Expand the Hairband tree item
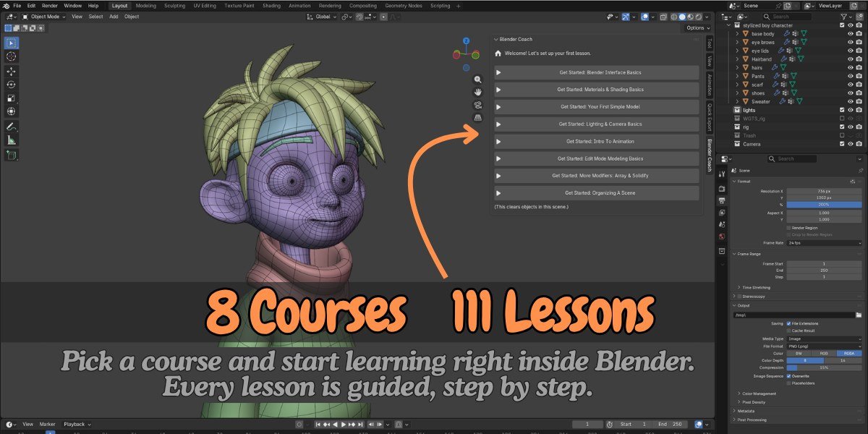Image resolution: width=868 pixels, height=434 pixels. click(737, 59)
